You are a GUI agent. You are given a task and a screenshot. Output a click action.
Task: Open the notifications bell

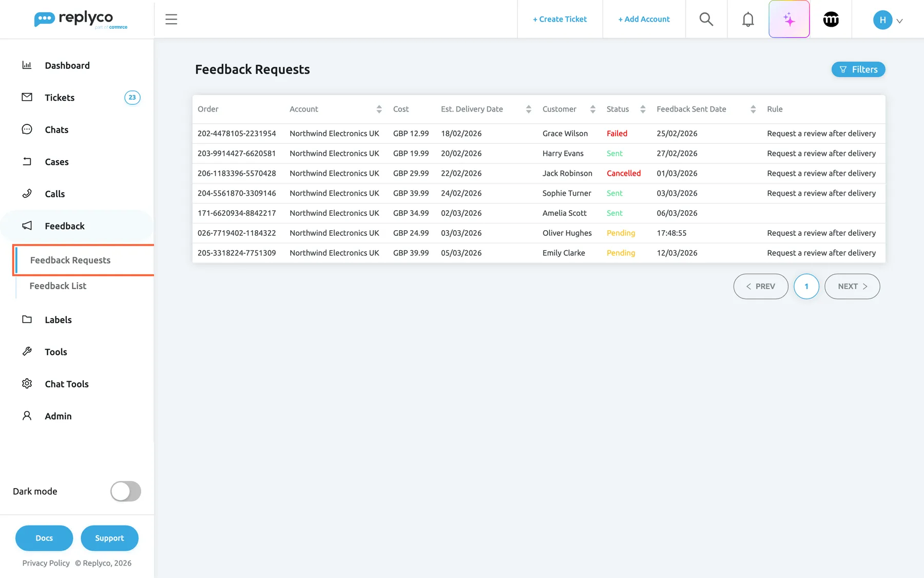(748, 20)
